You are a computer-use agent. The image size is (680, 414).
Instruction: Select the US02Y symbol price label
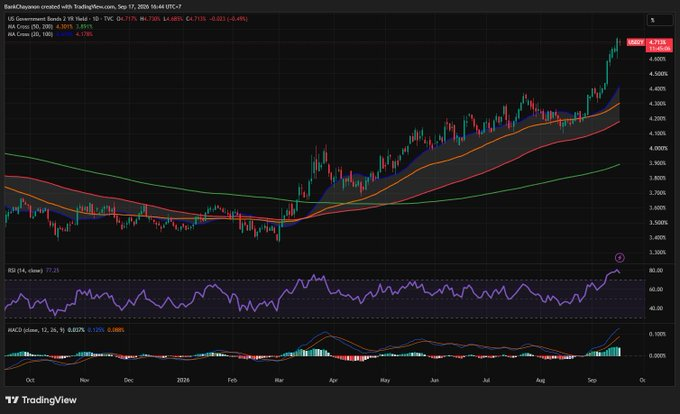pyautogui.click(x=636, y=42)
